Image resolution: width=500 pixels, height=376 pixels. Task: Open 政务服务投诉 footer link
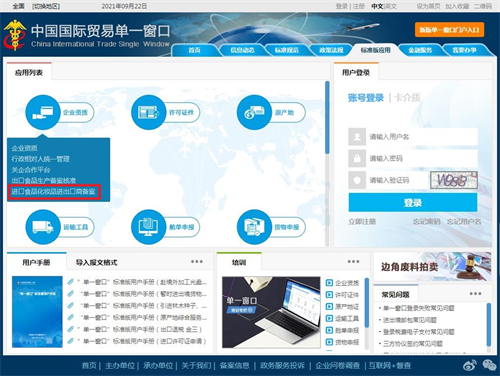282,365
